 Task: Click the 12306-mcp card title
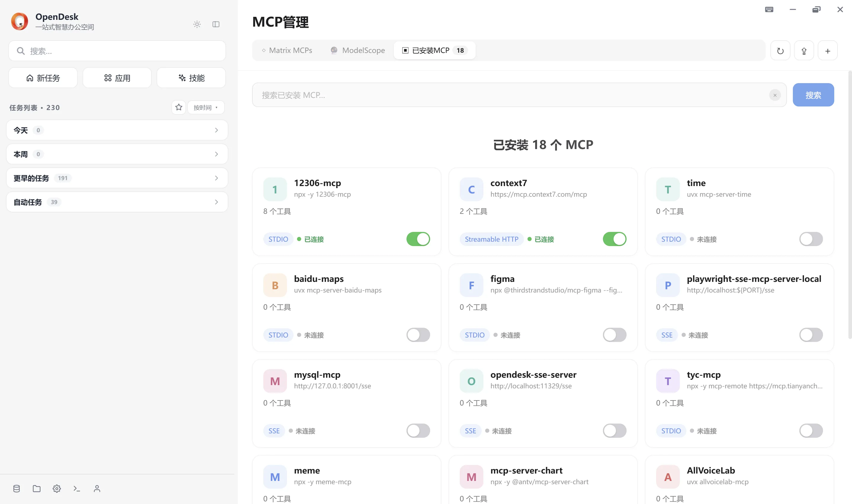[317, 183]
